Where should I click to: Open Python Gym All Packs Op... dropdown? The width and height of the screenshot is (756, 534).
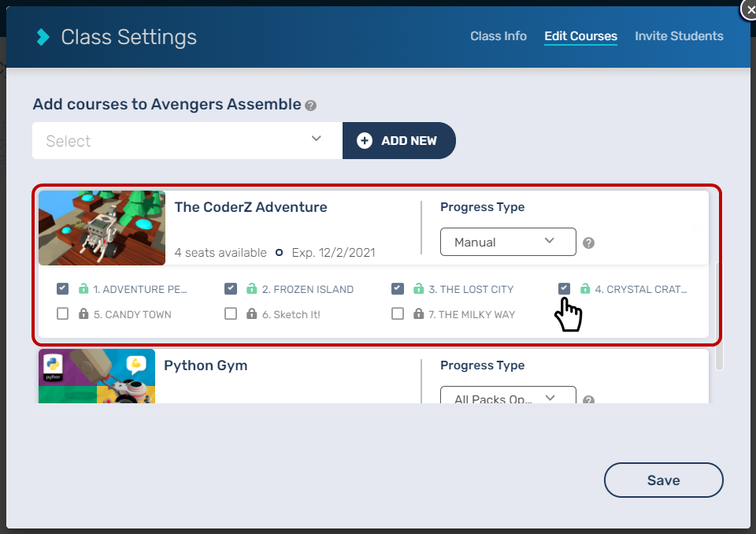click(508, 395)
